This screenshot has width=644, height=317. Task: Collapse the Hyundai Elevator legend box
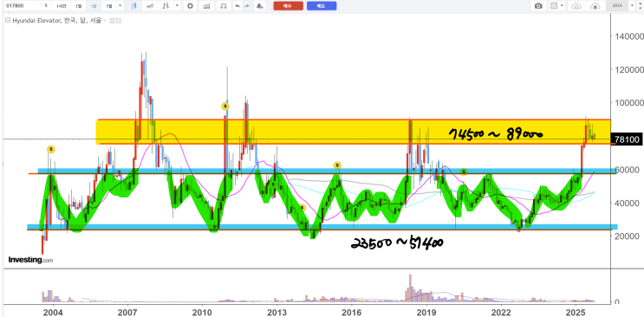[8, 20]
